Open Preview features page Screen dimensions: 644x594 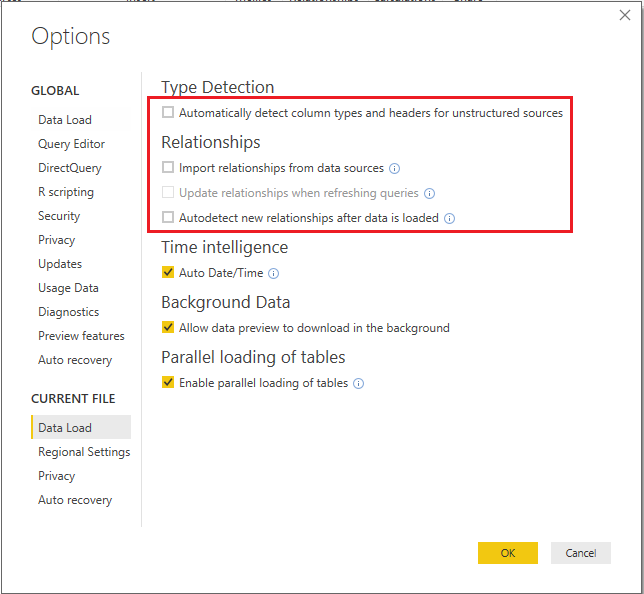tap(81, 336)
